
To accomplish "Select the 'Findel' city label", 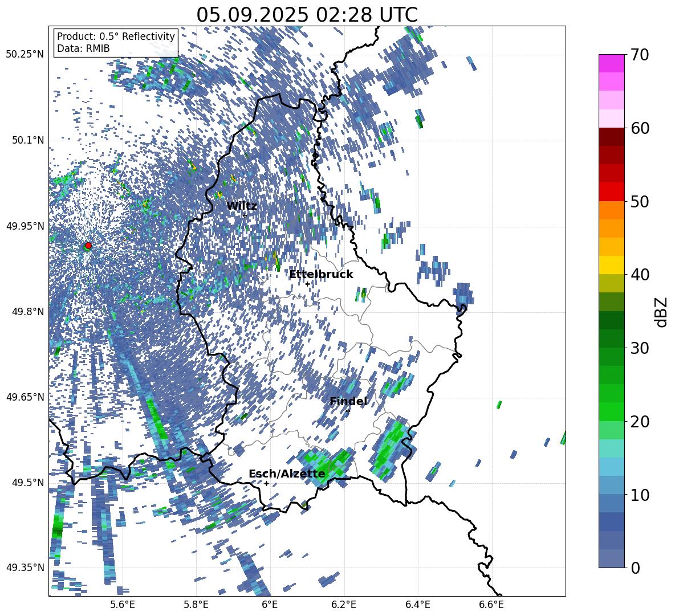I will [x=348, y=401].
